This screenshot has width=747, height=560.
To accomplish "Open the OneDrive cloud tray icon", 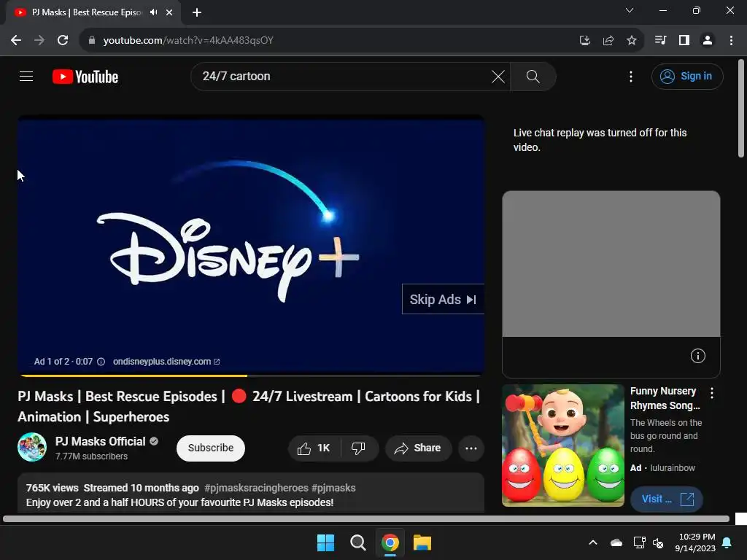I will tap(616, 542).
